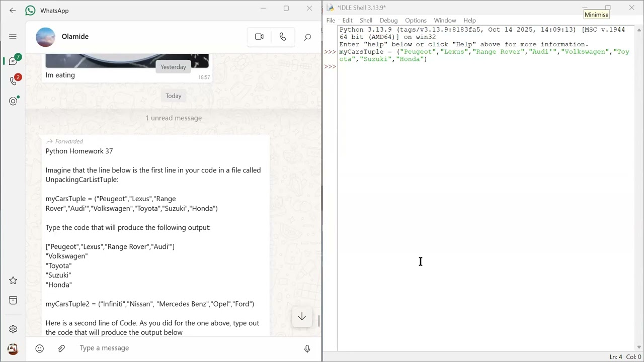
Task: Open Olamide contact name header
Action: click(75, 36)
